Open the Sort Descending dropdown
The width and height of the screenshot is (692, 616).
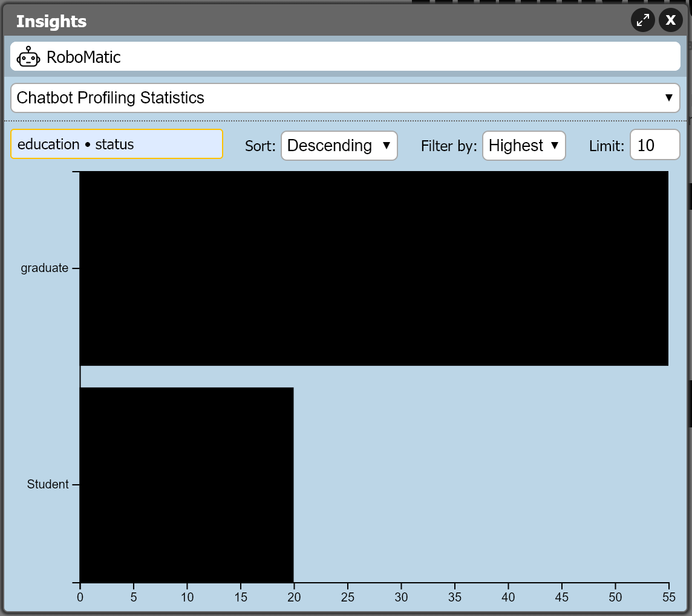point(339,146)
